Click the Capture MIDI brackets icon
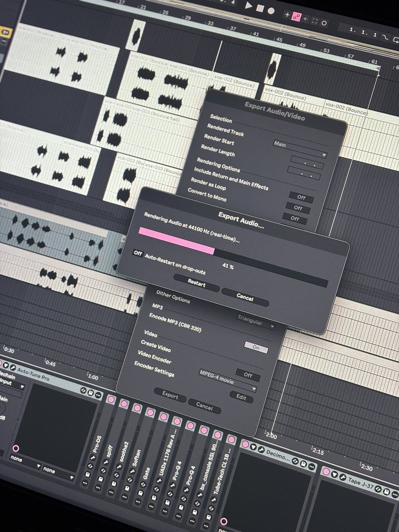 click(x=315, y=21)
